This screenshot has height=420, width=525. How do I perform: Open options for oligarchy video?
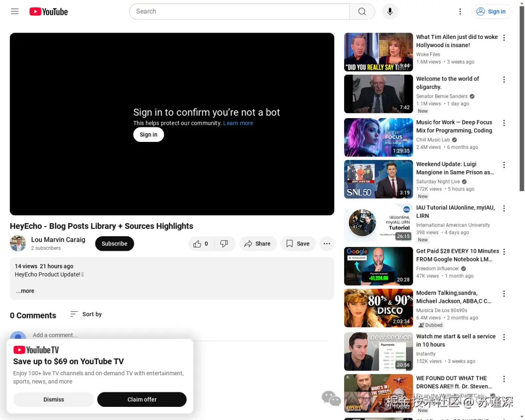point(504,79)
